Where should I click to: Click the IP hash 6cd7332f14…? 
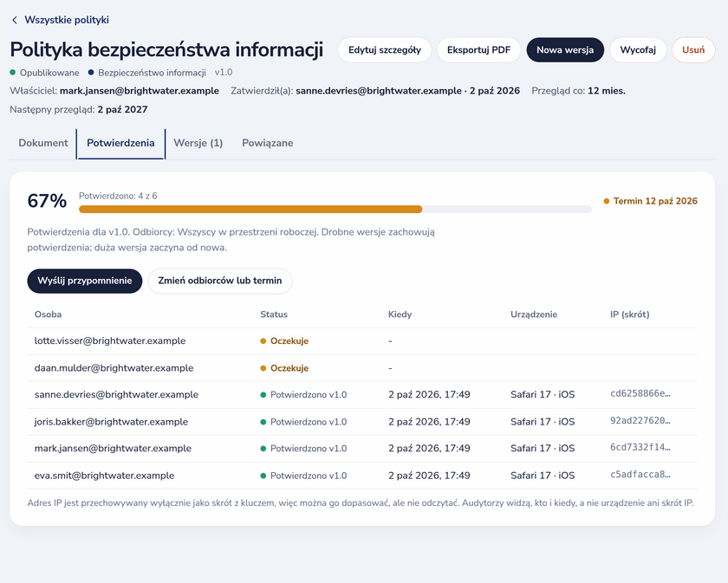[640, 448]
